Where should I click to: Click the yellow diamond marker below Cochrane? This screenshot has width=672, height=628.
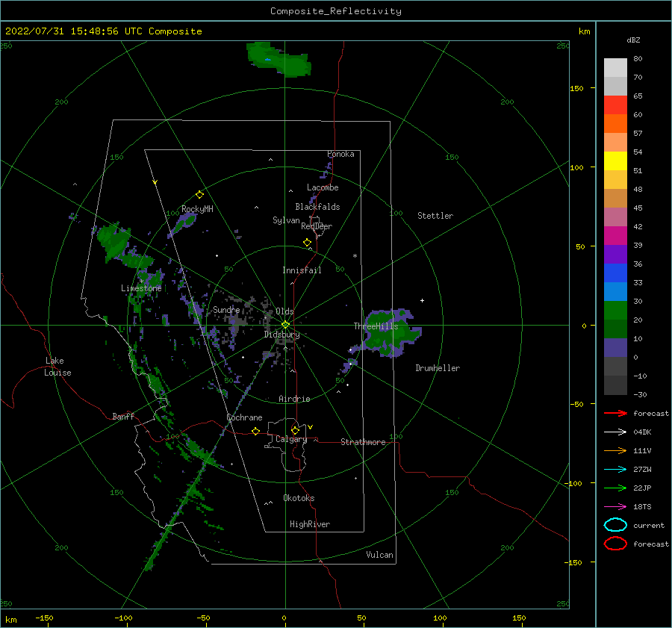pyautogui.click(x=255, y=432)
